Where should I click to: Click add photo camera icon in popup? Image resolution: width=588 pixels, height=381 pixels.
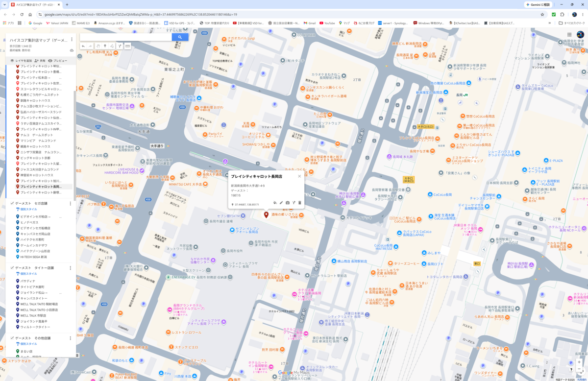pos(288,202)
